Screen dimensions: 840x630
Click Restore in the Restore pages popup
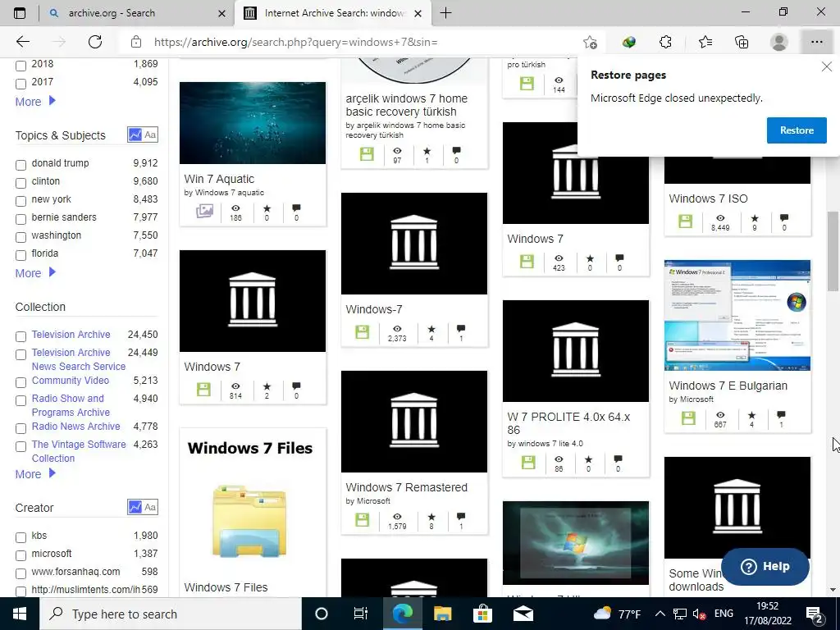click(797, 130)
